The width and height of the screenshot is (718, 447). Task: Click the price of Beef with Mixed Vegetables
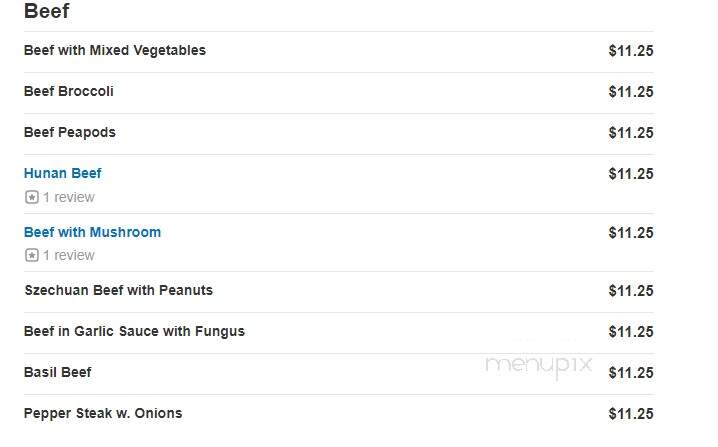click(x=631, y=51)
